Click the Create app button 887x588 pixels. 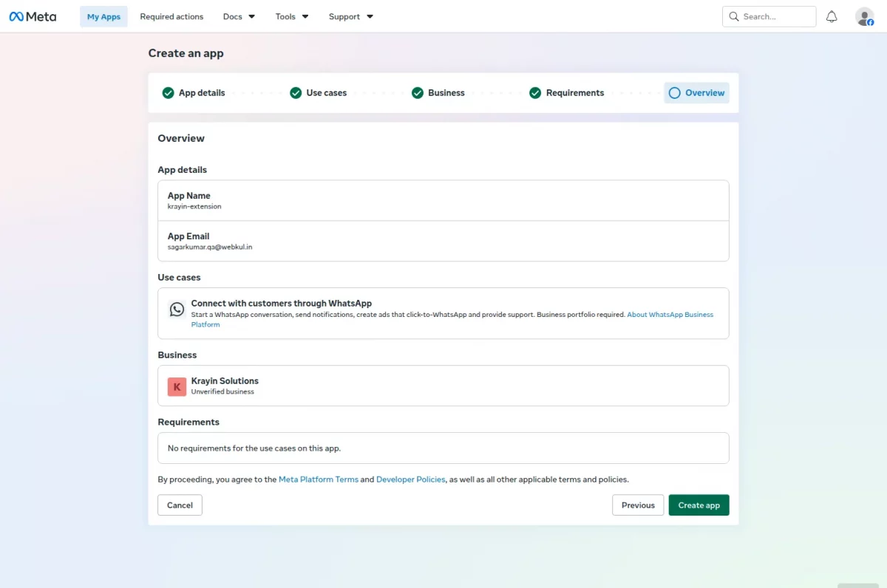click(699, 505)
